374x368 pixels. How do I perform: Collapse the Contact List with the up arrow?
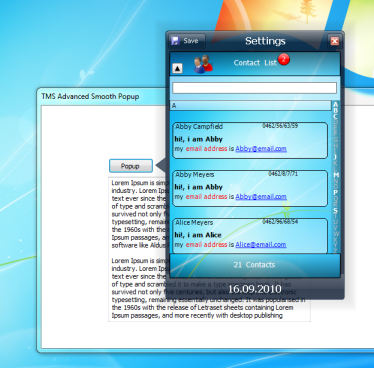coord(177,68)
